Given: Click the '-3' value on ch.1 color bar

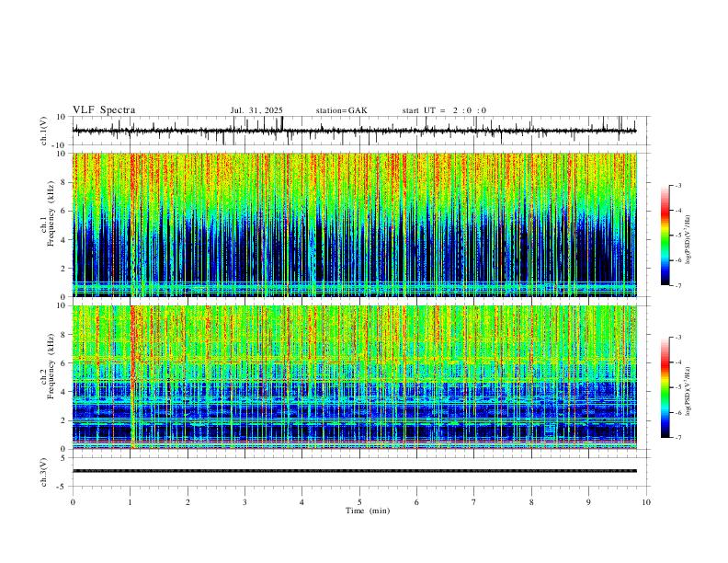Looking at the screenshot, I should [677, 185].
